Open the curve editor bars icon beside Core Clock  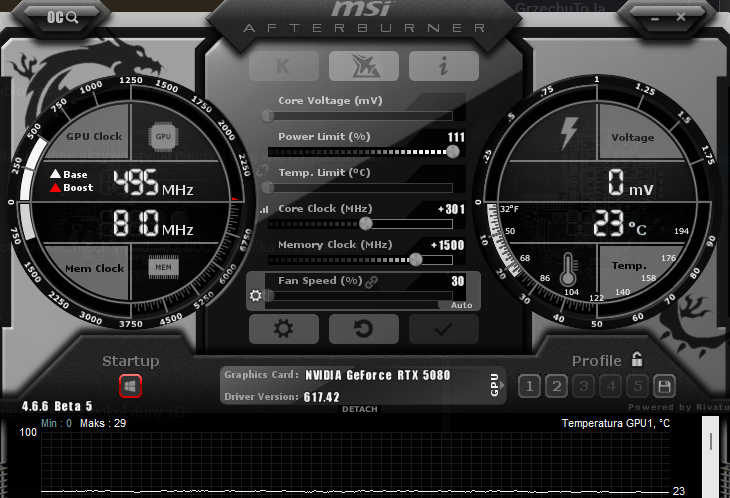(x=264, y=210)
